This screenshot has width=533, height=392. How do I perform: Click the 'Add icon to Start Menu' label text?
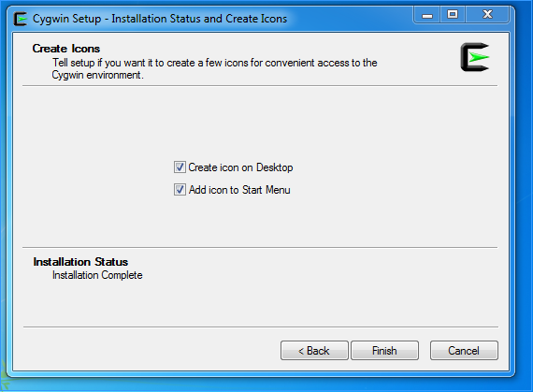[x=239, y=190]
